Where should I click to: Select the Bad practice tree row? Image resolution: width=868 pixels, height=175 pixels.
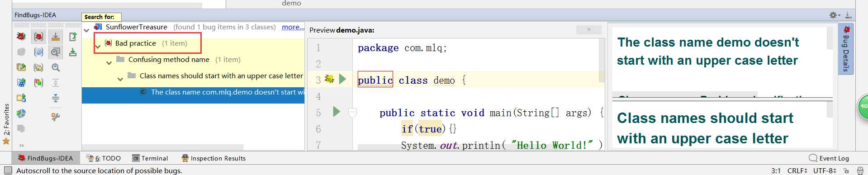point(193,43)
